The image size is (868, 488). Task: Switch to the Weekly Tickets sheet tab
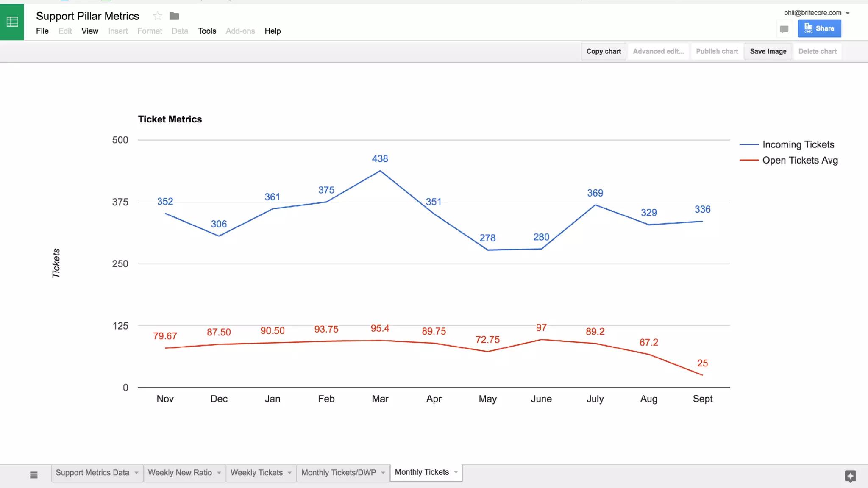click(256, 472)
